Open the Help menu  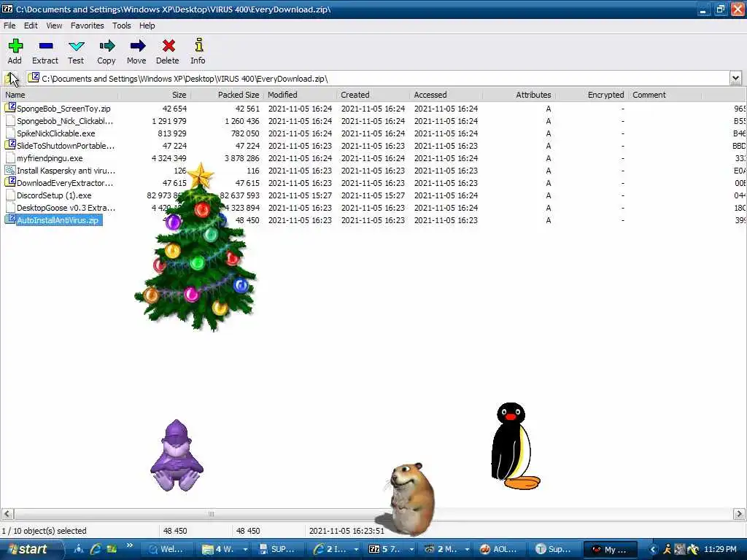pyautogui.click(x=147, y=26)
